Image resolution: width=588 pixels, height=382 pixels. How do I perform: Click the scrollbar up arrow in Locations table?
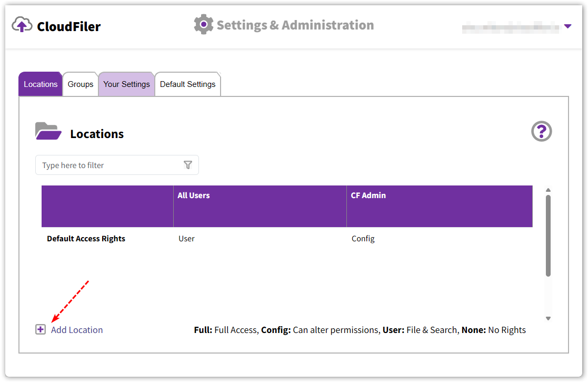pos(548,190)
